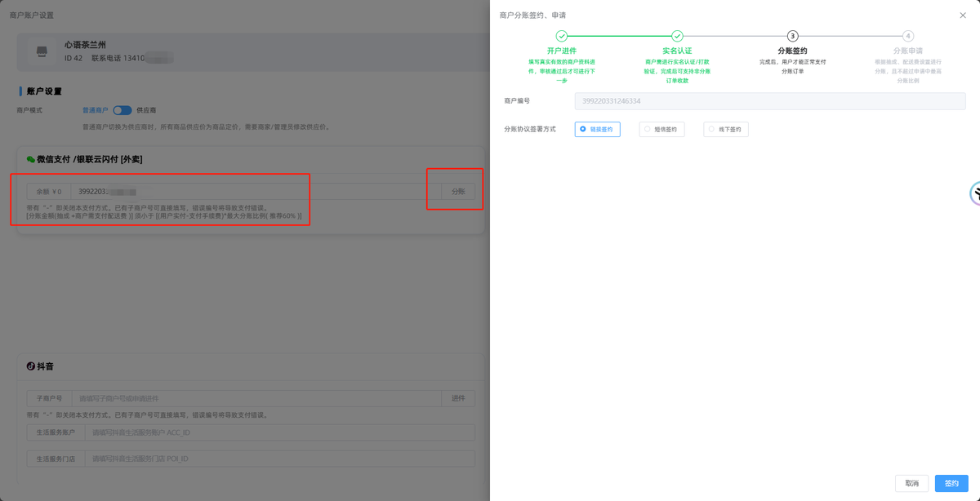The width and height of the screenshot is (980, 501).
Task: Click the 心语茶兰州 merchant name
Action: coord(85,45)
